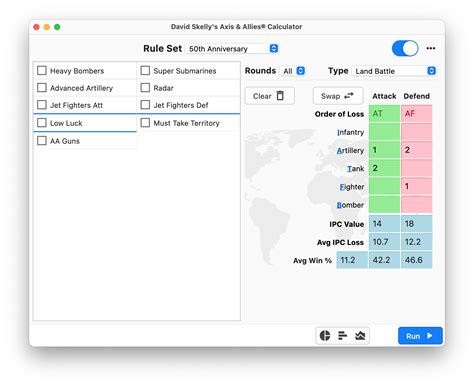Click the Infantry unit label
474x385 pixels.
[350, 132]
